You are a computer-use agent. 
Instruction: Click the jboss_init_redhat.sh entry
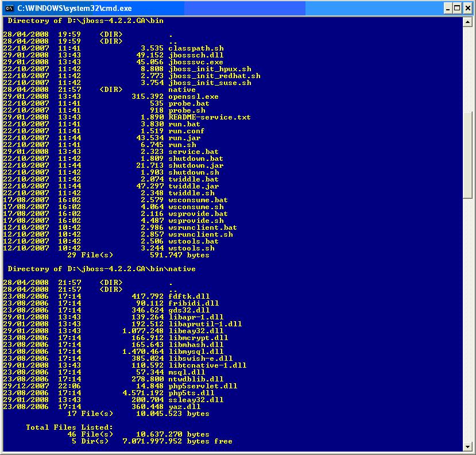point(214,76)
